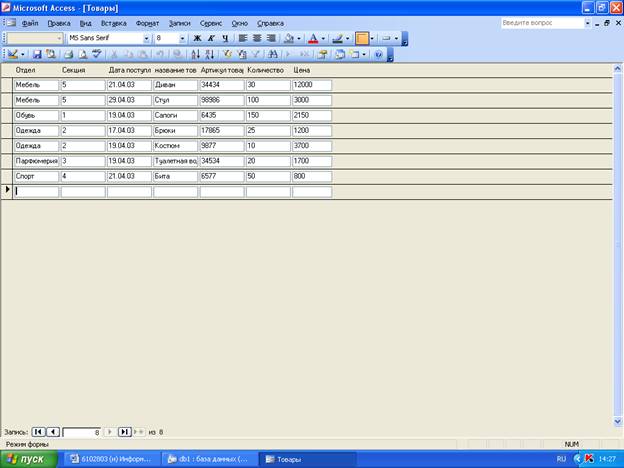
Task: Open the Help icon in toolbar
Action: point(378,54)
